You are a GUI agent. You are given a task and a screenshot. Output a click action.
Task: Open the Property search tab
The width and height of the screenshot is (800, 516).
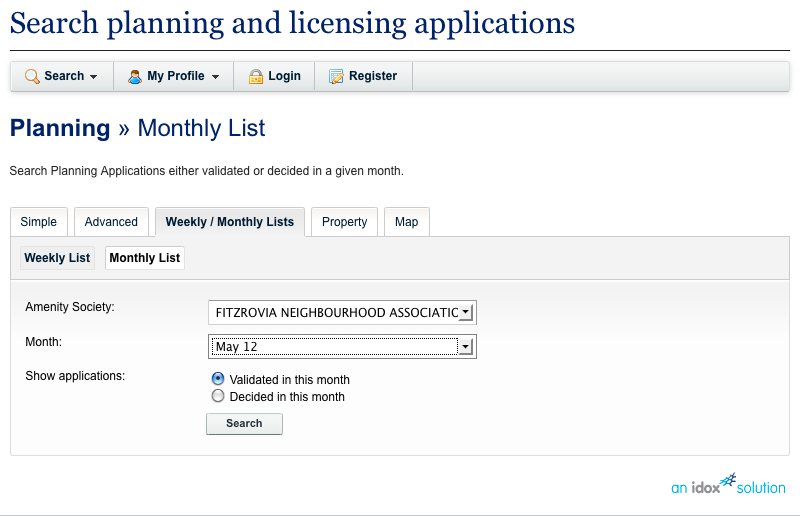344,222
